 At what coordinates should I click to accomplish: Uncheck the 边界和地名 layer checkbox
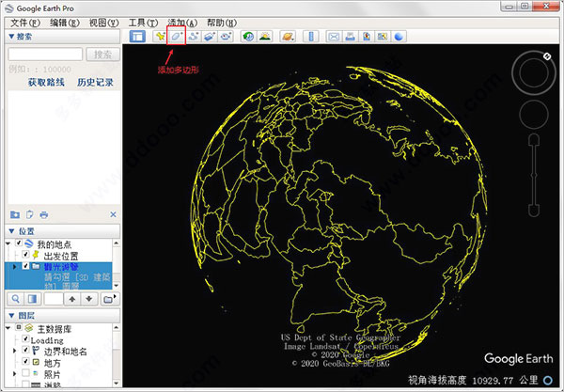coord(25,350)
